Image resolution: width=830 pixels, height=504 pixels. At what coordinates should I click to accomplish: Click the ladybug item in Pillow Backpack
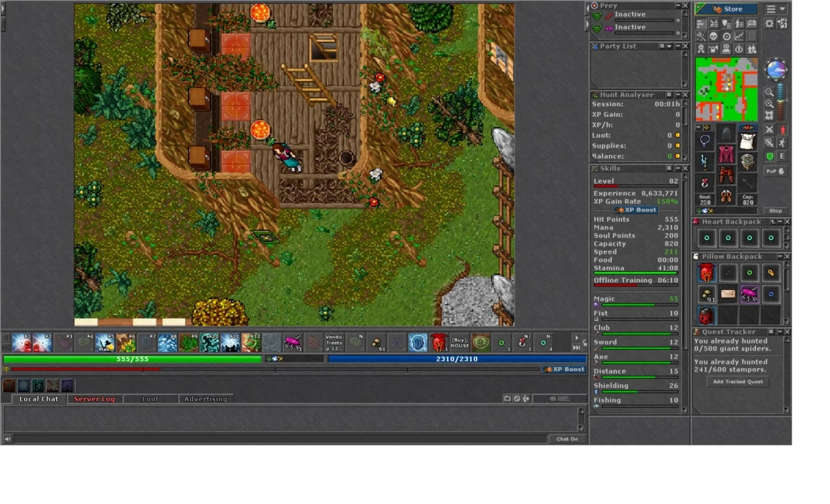pyautogui.click(x=707, y=316)
